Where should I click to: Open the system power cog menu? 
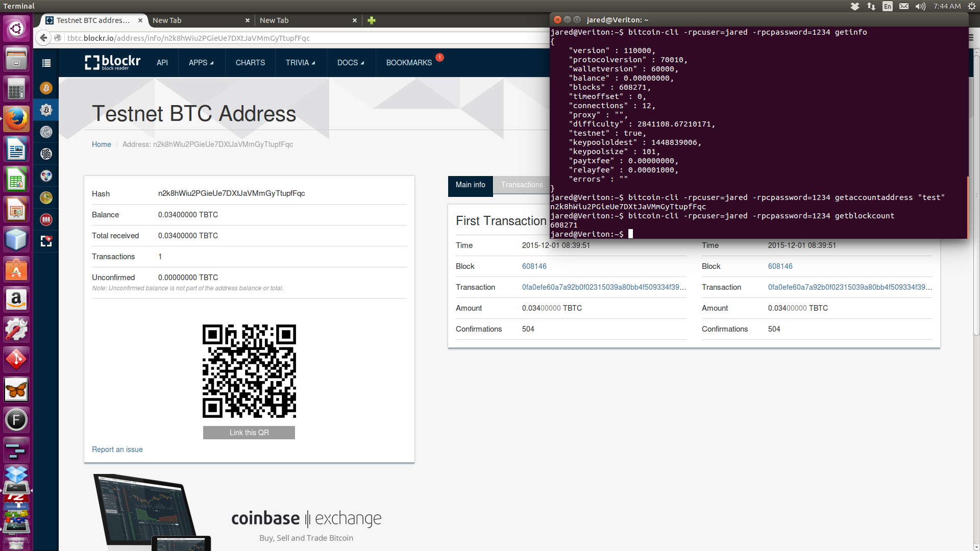pyautogui.click(x=971, y=6)
